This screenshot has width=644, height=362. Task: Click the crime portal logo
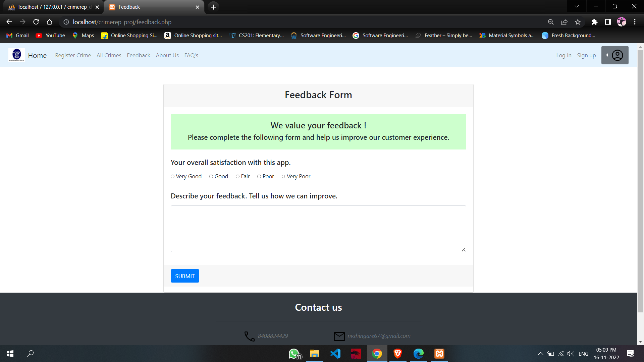click(16, 55)
